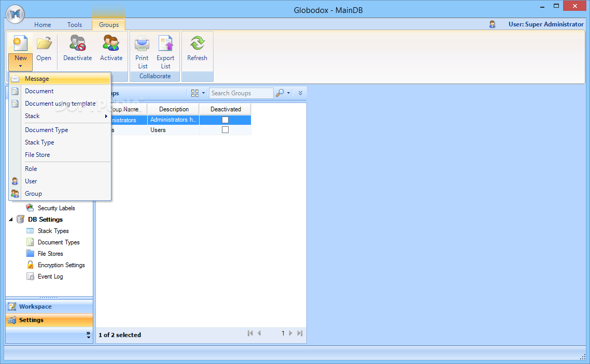Click the search magnifier icon
This screenshot has width=590, height=364.
[x=279, y=93]
